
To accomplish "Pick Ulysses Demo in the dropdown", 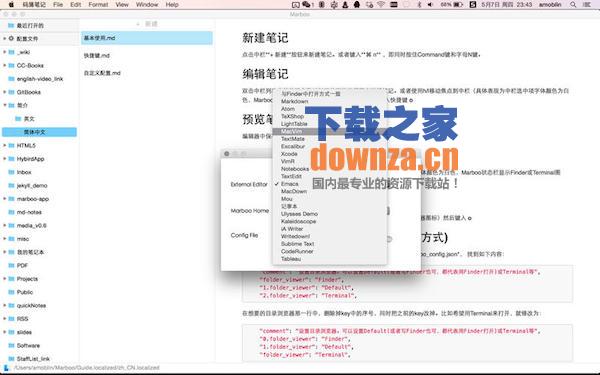I will click(x=299, y=214).
